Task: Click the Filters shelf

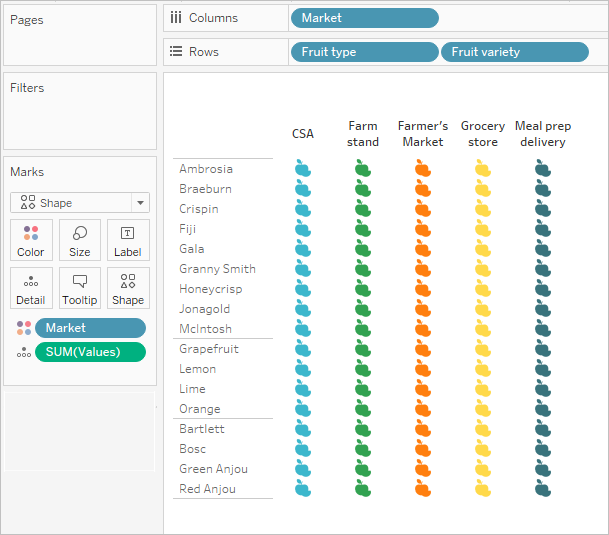Action: coord(80,111)
